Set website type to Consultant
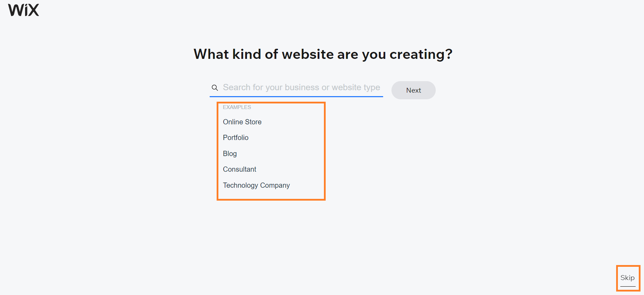The width and height of the screenshot is (644, 295). [x=240, y=169]
